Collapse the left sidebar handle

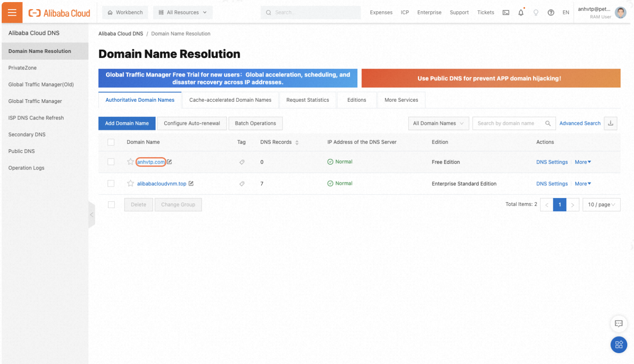[92, 215]
